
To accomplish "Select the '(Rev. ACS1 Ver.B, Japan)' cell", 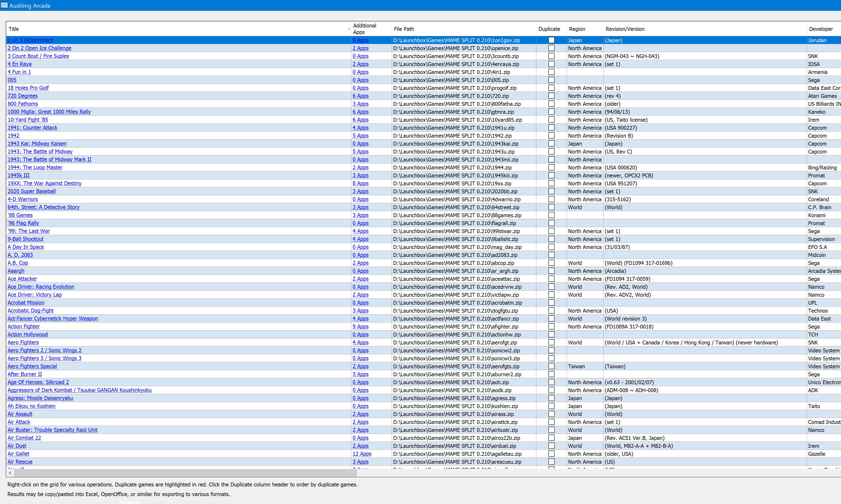I will point(705,438).
